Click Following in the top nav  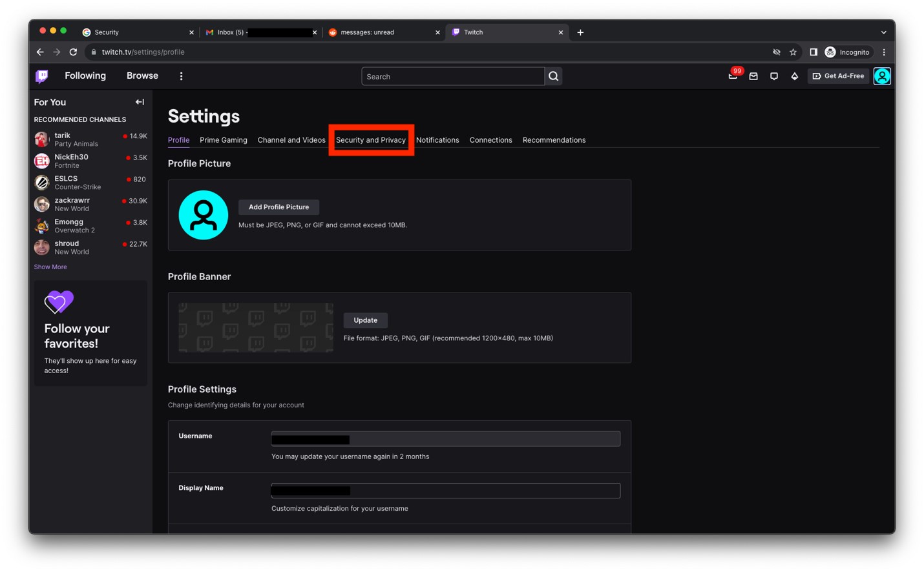85,76
